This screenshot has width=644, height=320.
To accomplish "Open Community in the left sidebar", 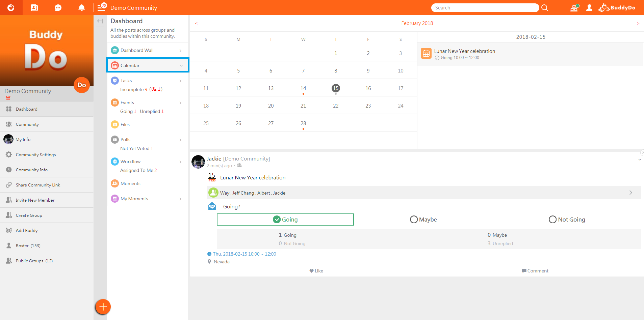I will [47, 124].
